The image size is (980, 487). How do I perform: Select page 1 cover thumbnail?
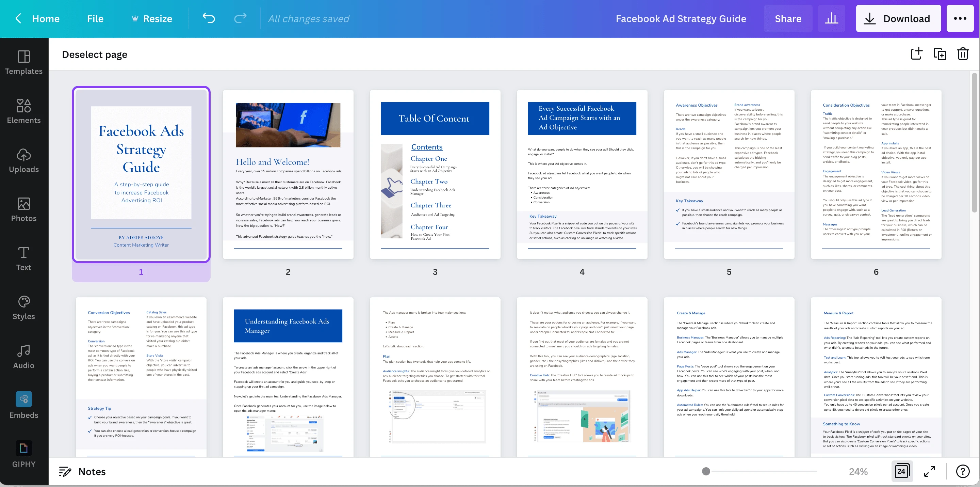tap(141, 174)
